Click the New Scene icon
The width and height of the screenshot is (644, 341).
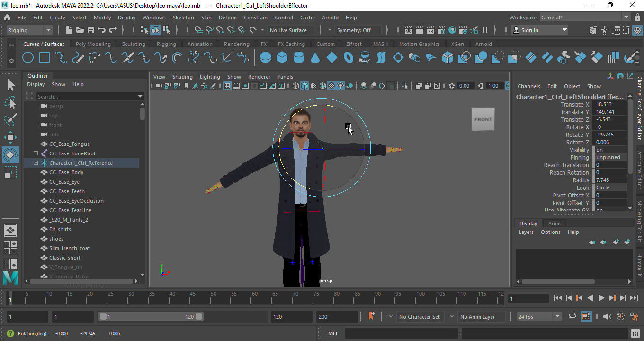[x=69, y=30]
